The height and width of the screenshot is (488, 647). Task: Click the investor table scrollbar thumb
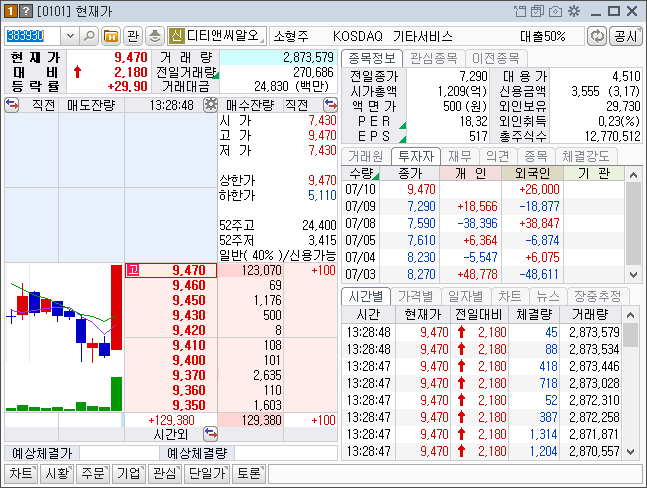633,224
